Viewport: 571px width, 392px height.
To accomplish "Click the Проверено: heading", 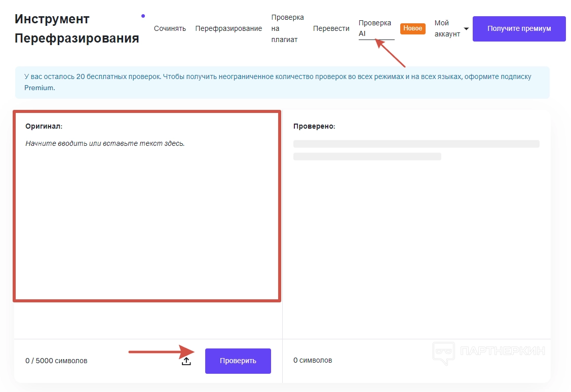I will pos(314,126).
